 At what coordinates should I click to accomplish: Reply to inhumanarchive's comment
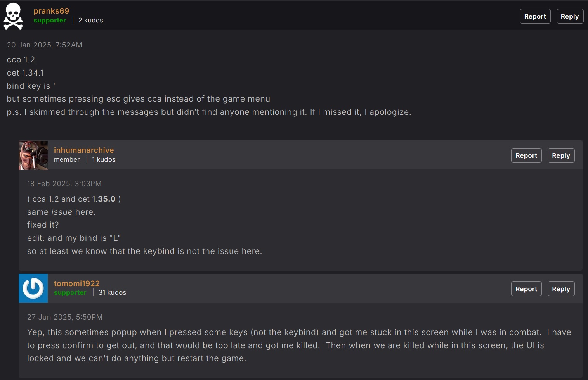561,155
